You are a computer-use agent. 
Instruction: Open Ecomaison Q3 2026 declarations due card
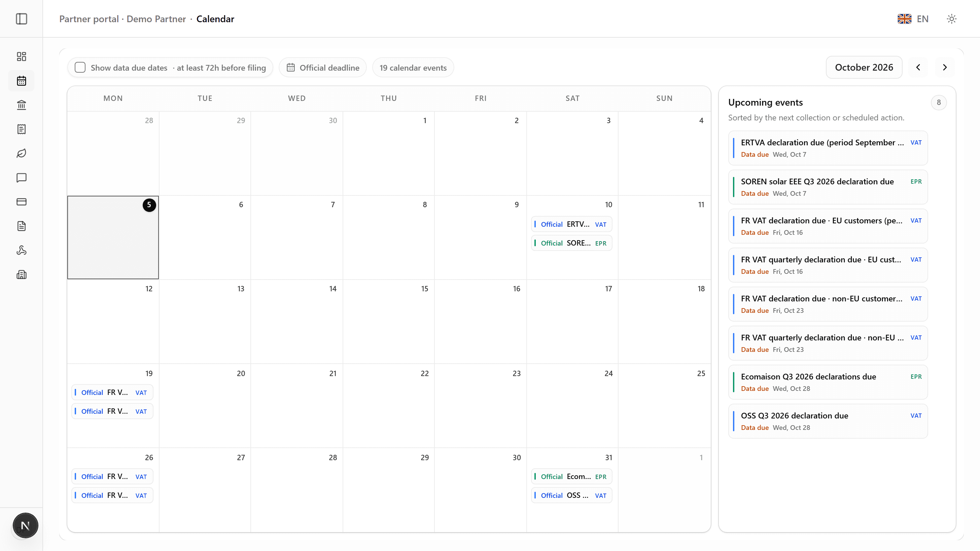click(x=828, y=382)
